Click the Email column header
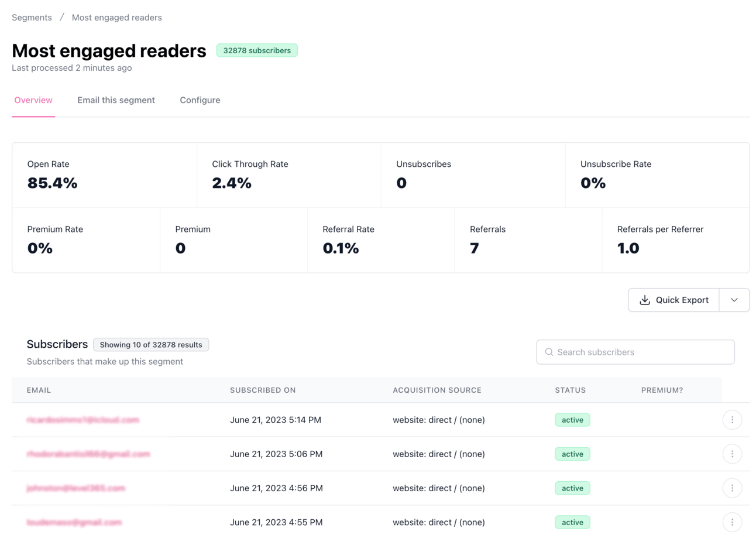 (x=39, y=390)
